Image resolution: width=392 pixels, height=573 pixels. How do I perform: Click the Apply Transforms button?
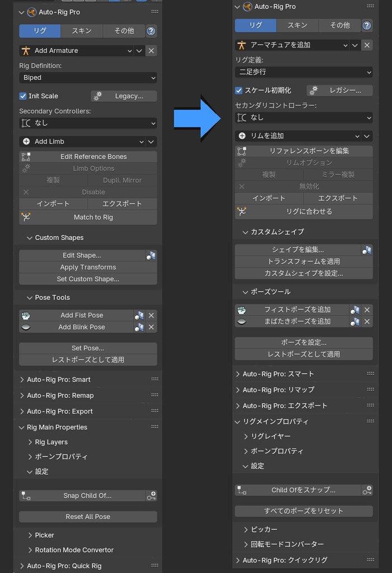pyautogui.click(x=88, y=267)
